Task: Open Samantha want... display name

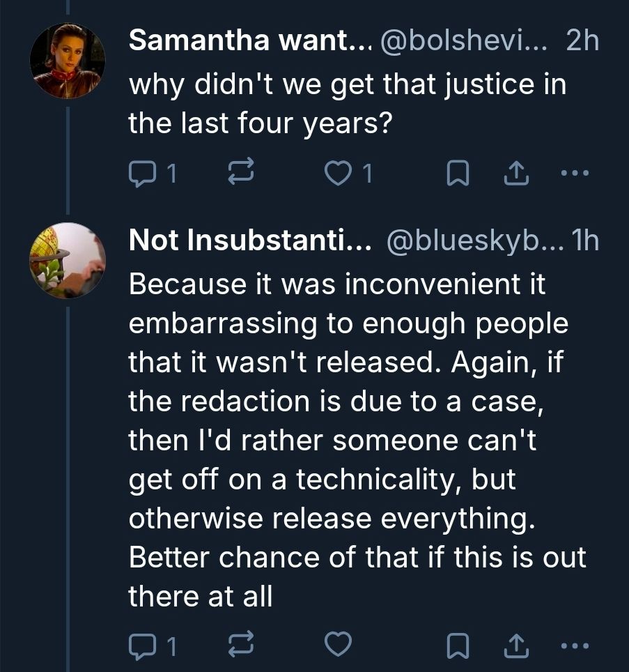Action: [x=240, y=43]
